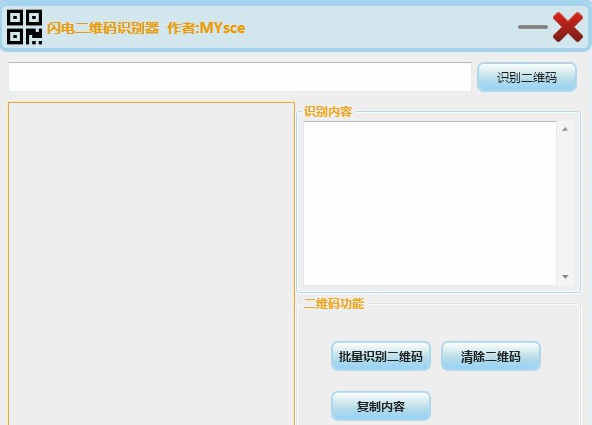
Task: Click the scroll up arrow in 识别内容
Action: (x=565, y=129)
